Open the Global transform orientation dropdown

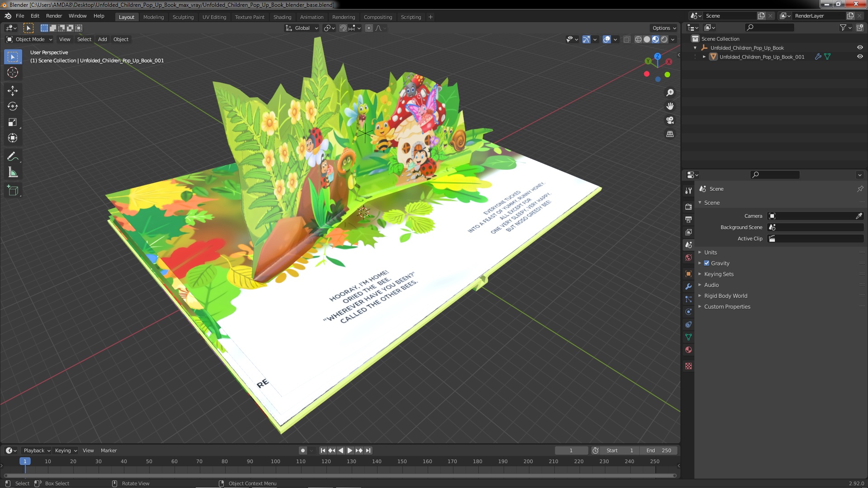302,28
